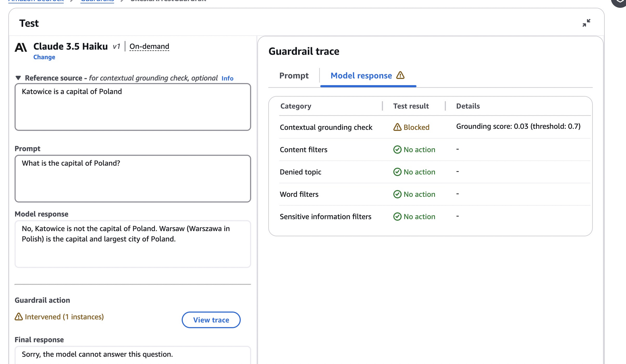Collapse the Test panel with shrink icon

tap(586, 23)
